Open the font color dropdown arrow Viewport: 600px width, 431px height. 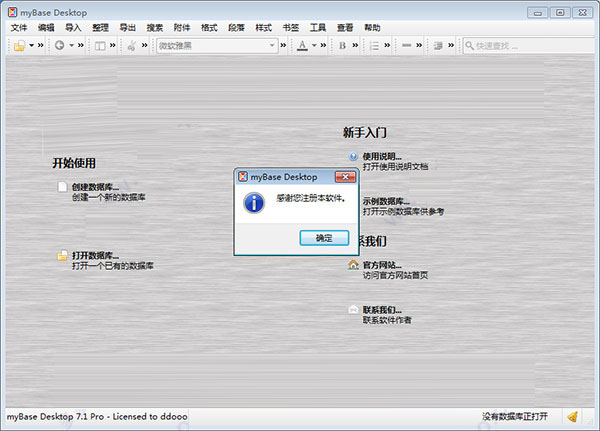(x=314, y=46)
